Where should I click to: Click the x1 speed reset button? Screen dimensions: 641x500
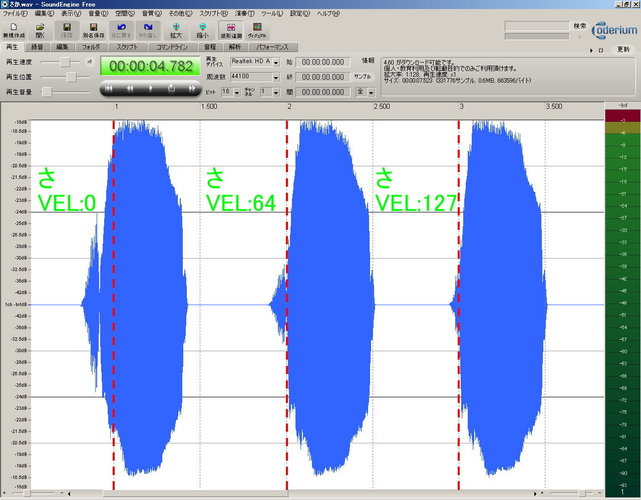[89, 62]
